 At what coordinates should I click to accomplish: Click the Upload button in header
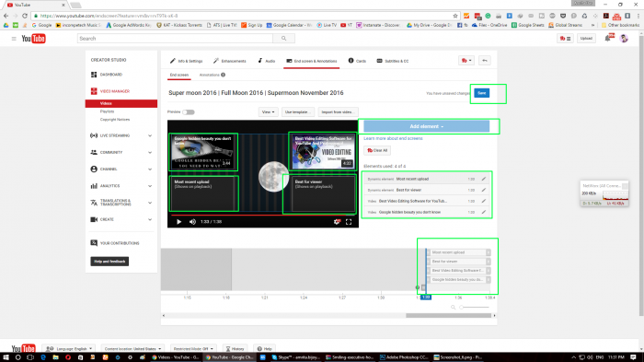tap(586, 39)
